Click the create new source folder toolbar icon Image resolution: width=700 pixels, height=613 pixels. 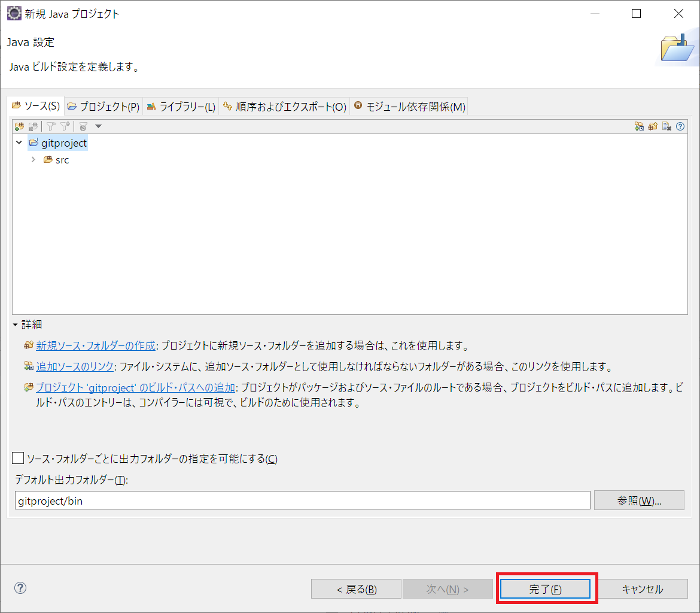point(653,126)
